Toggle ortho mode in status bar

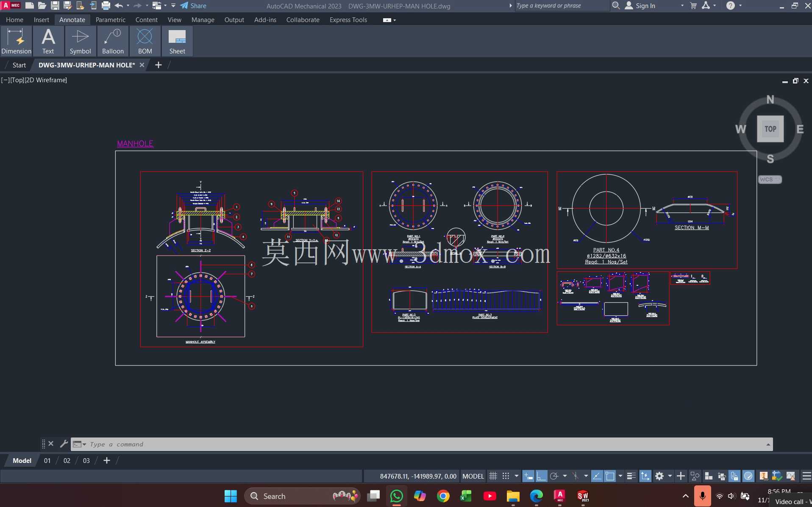(x=541, y=476)
